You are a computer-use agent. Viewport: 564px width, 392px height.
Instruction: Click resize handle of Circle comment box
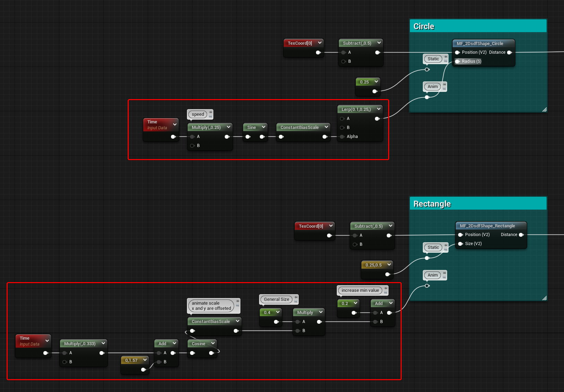coord(544,110)
